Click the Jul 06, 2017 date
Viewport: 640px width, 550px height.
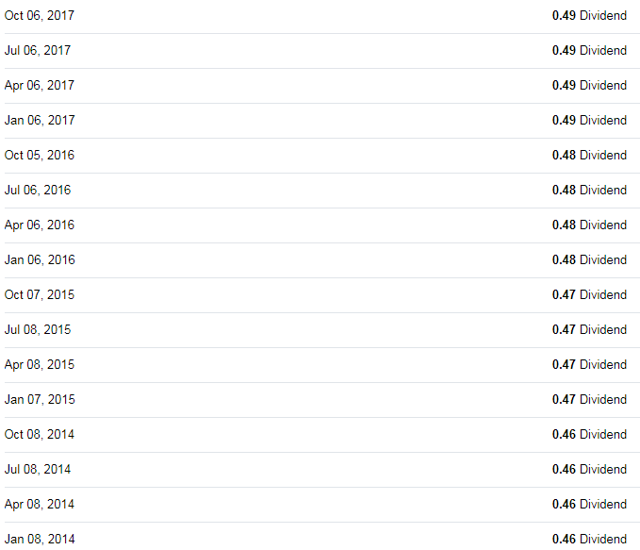click(x=38, y=51)
